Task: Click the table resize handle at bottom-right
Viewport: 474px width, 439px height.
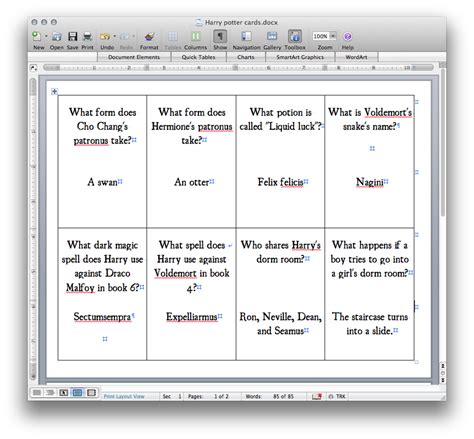Action: [416, 362]
